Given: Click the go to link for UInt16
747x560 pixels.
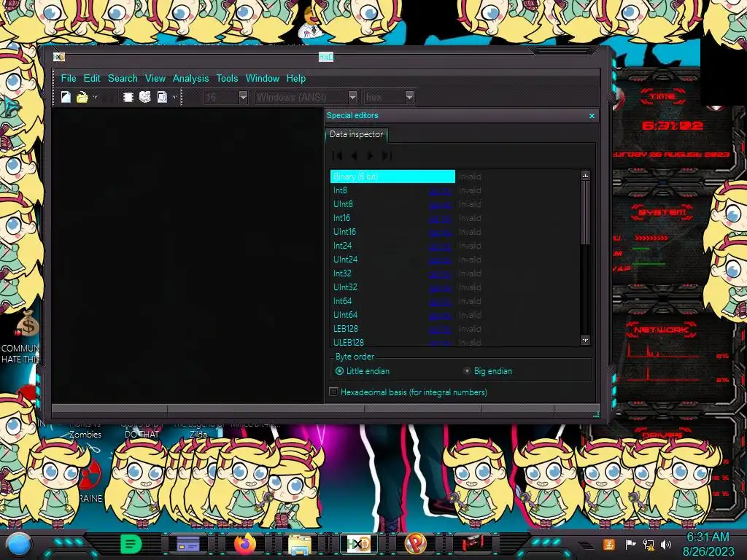Looking at the screenshot, I should click(x=440, y=232).
